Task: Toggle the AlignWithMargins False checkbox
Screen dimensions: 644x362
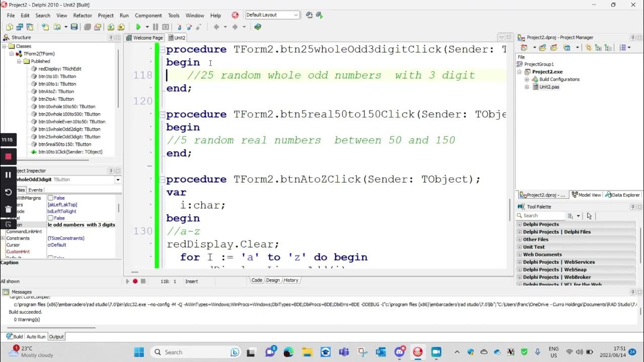Action: click(x=50, y=198)
